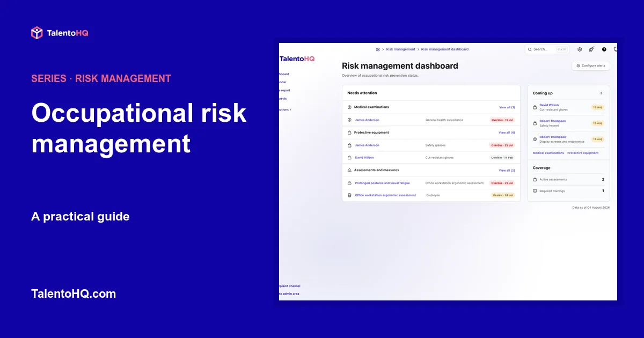Image resolution: width=644 pixels, height=338 pixels.
Task: Open James Anderson Safety glasses entry
Action: [x=367, y=145]
